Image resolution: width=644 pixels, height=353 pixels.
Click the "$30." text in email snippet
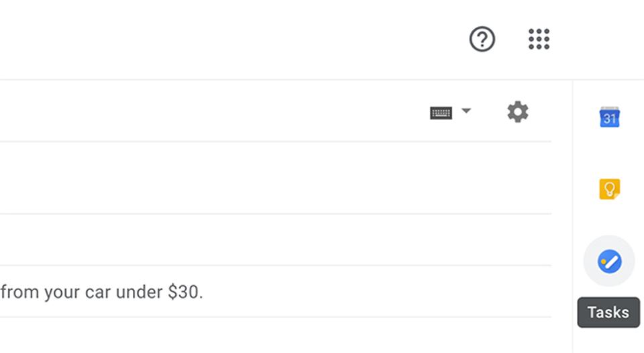point(185,292)
